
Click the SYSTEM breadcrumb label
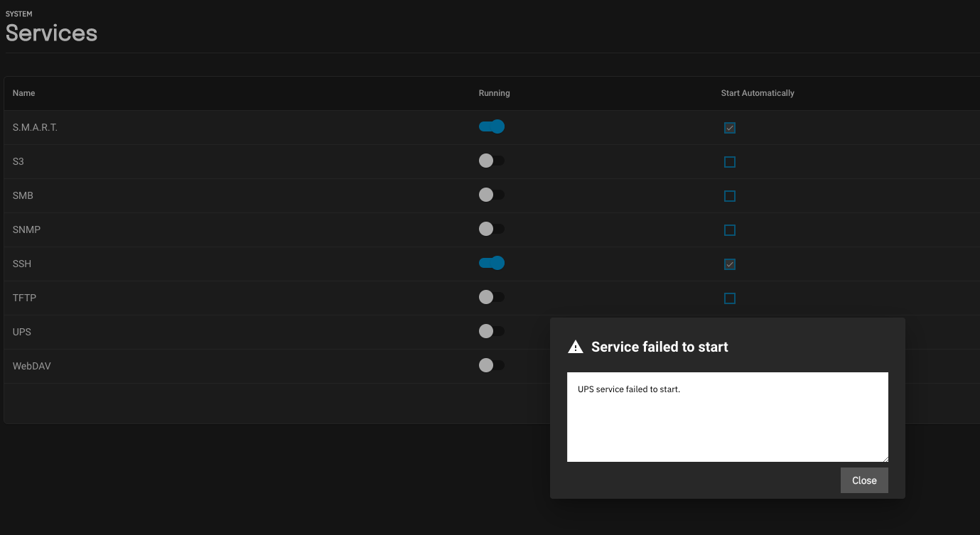coord(19,13)
